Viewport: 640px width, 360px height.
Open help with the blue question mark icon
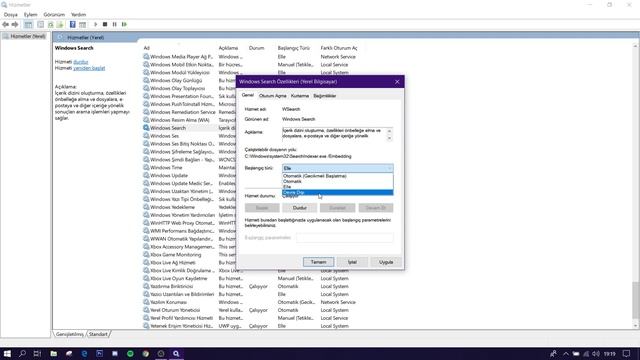[73, 24]
